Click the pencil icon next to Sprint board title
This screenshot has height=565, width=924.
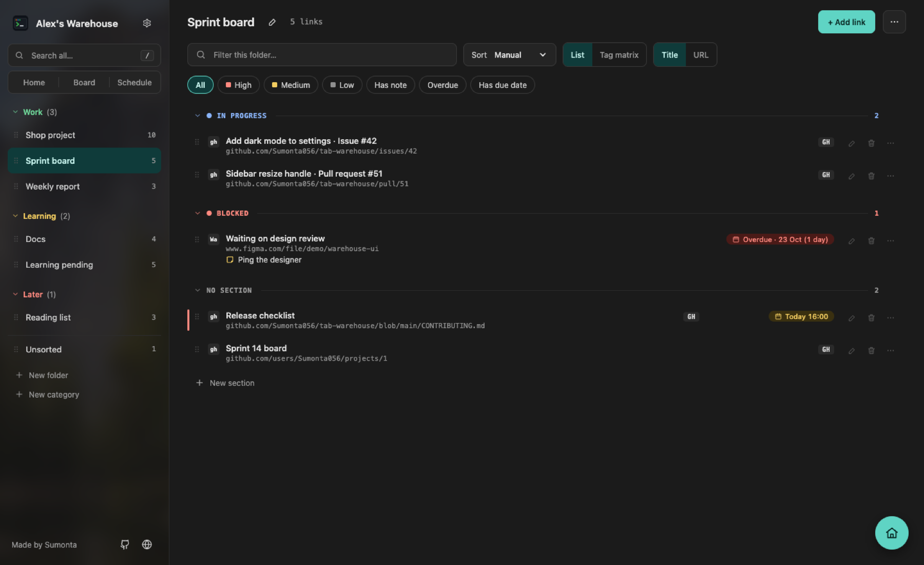(x=272, y=22)
